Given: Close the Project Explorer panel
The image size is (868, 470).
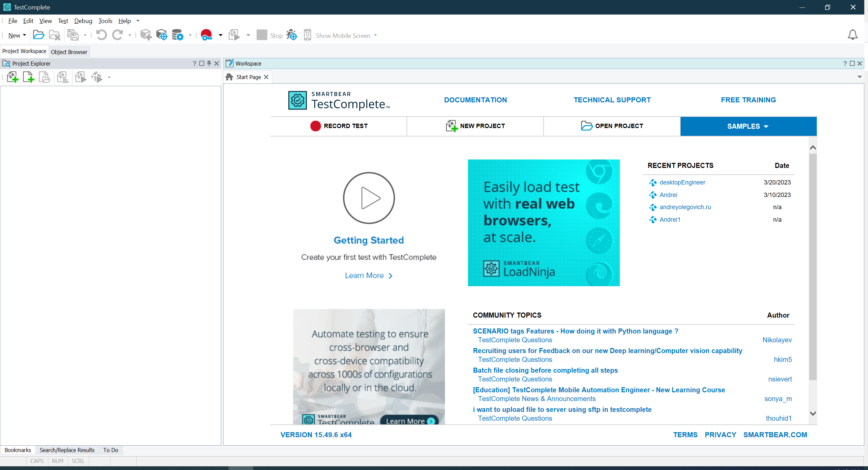Looking at the screenshot, I should tap(217, 64).
